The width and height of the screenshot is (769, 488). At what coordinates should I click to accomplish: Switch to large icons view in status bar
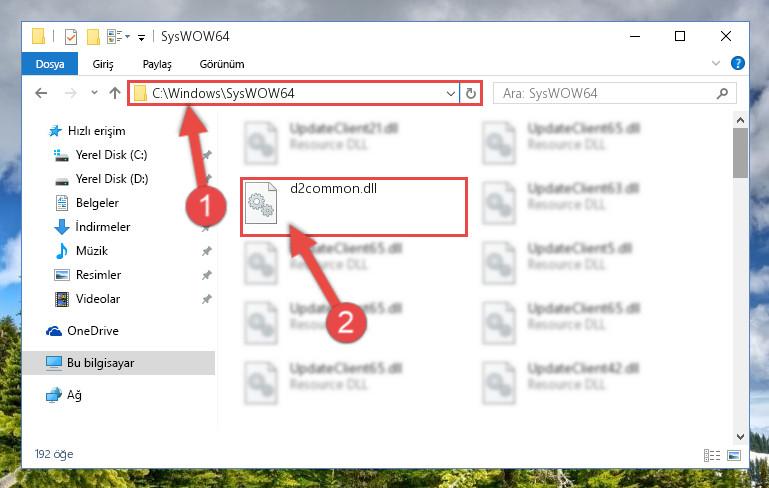point(734,455)
